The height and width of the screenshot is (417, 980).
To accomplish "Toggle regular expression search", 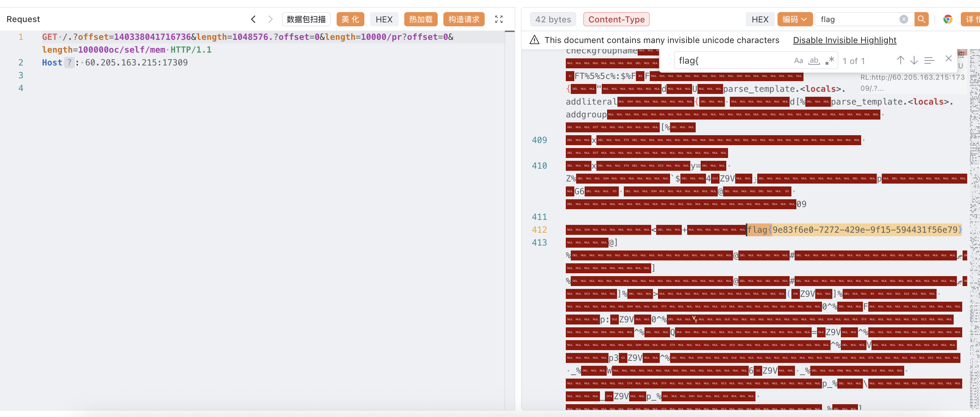I will tap(830, 60).
